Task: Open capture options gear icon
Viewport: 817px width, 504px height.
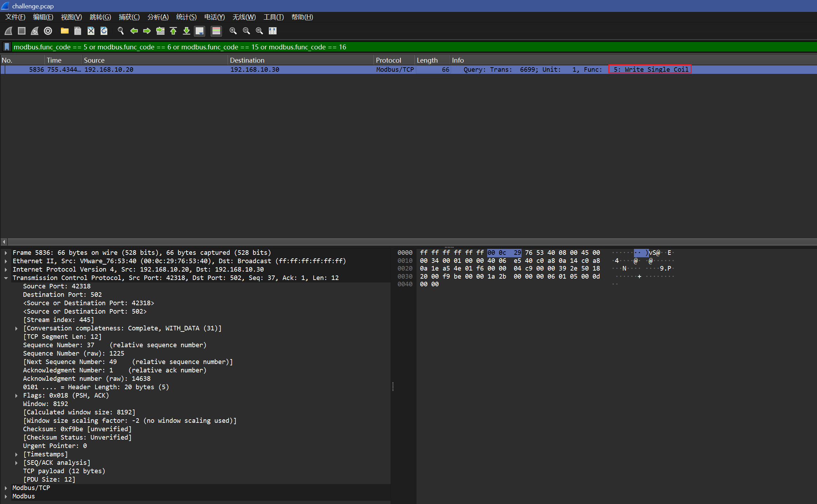Action: [x=48, y=31]
